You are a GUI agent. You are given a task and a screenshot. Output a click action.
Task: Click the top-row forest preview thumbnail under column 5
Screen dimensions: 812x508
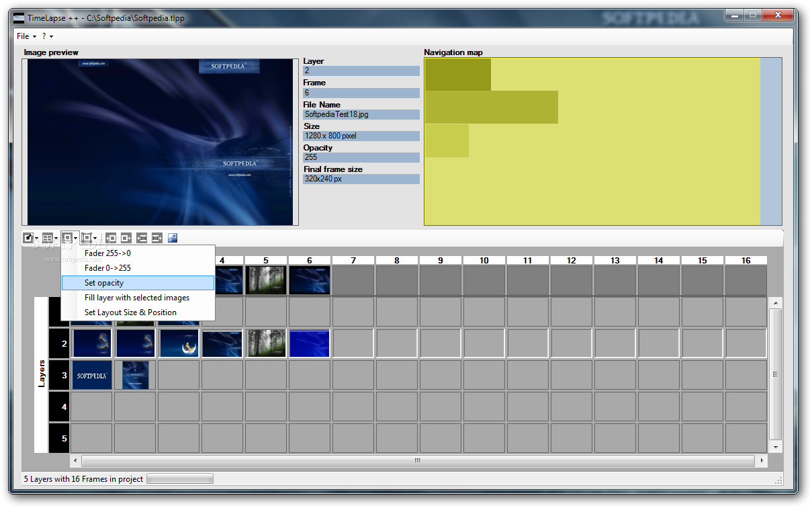[267, 280]
